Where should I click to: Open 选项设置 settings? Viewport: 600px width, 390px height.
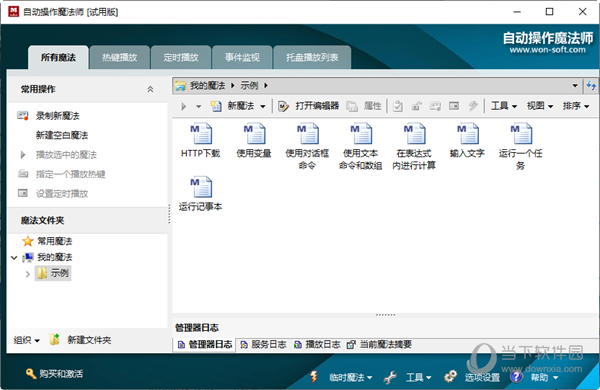click(472, 377)
